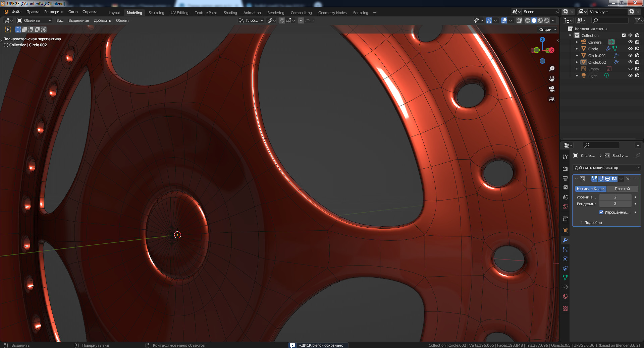The image size is (644, 348).
Task: Open the Add Modifier dropdown
Action: pyautogui.click(x=607, y=168)
